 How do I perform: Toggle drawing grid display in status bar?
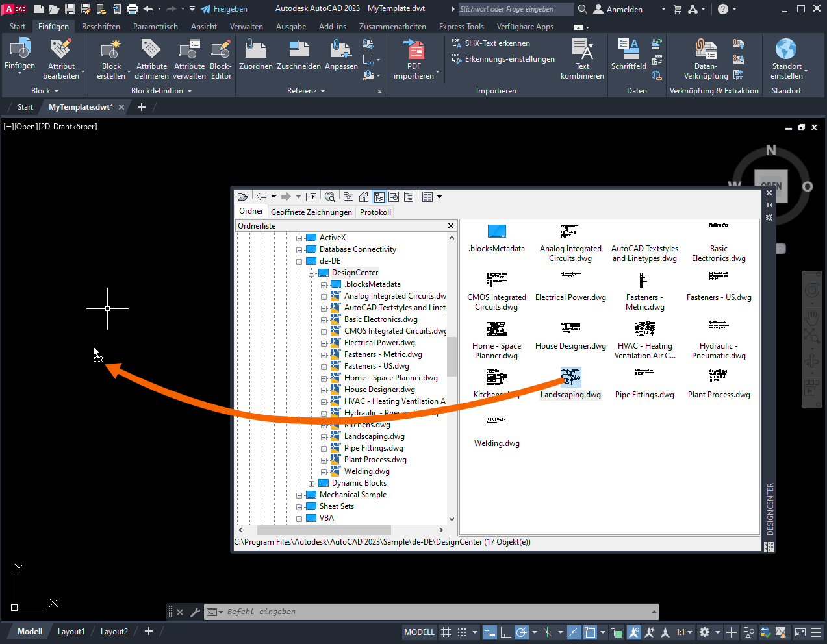[x=446, y=632]
